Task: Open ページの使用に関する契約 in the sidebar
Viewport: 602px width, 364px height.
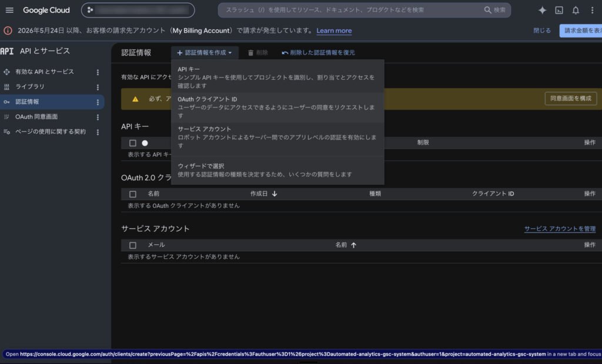Action: (x=51, y=132)
